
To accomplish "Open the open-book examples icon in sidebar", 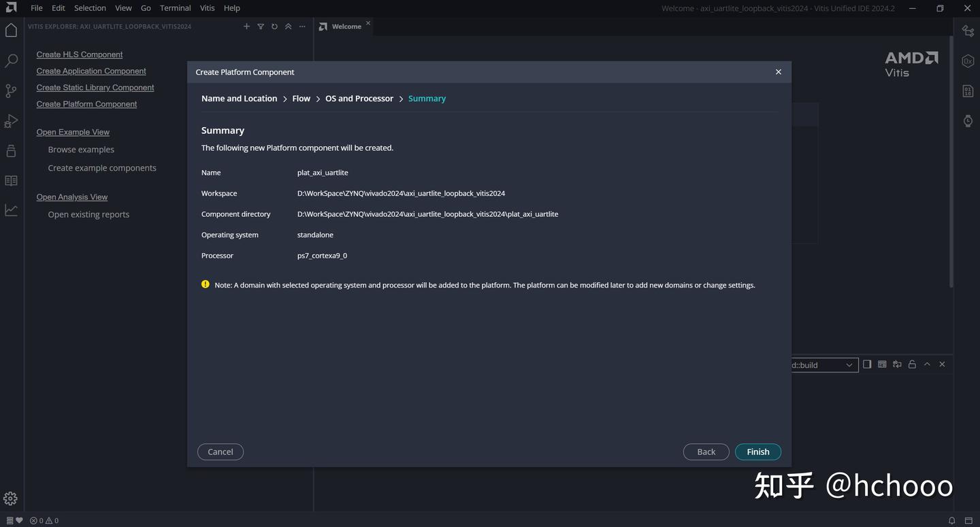I will 11,180.
